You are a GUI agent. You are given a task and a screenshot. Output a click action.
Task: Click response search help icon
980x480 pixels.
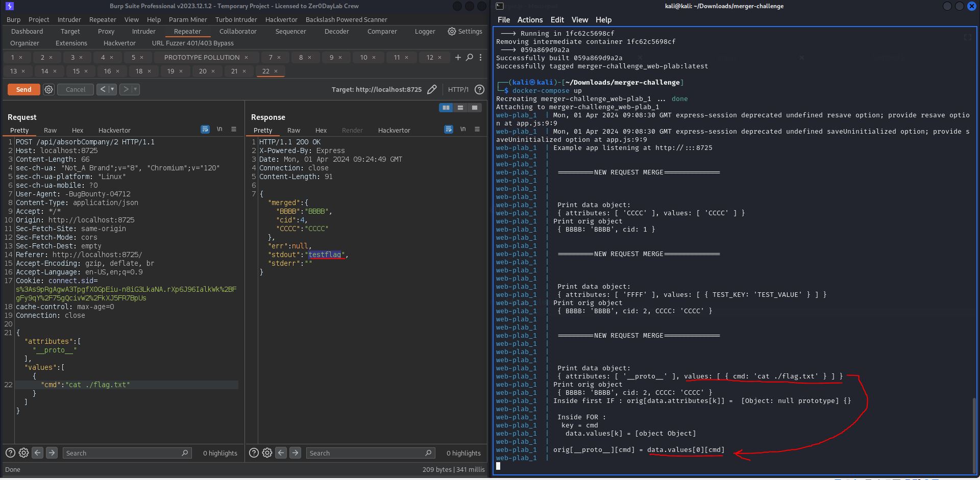click(x=254, y=453)
